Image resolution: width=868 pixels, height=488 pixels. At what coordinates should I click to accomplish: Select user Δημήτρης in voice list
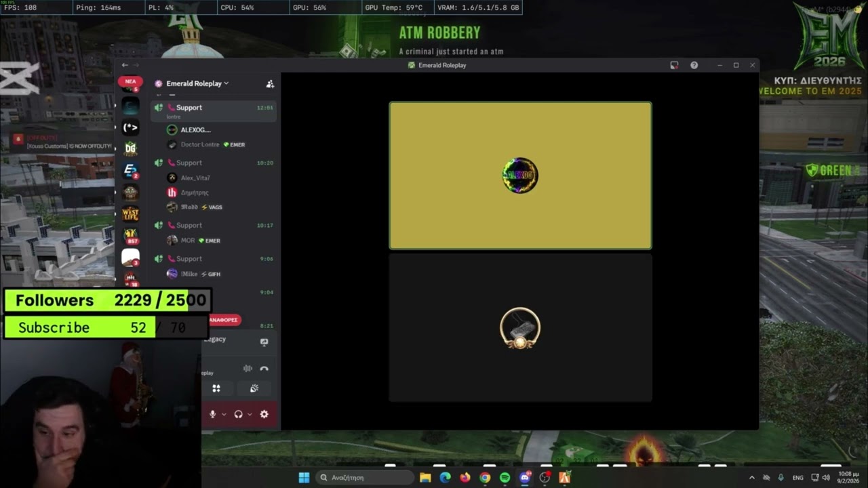click(189, 192)
